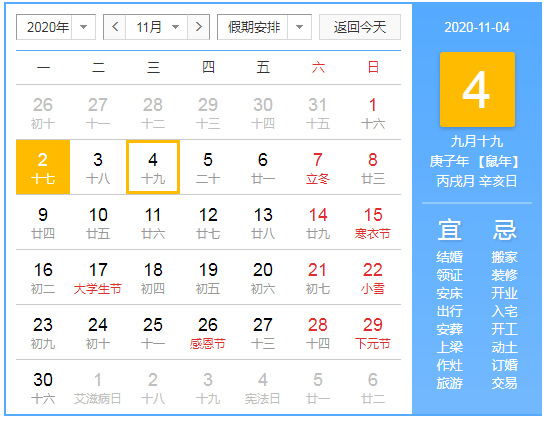Select November 22 小雪
This screenshot has width=549, height=423.
click(x=373, y=277)
